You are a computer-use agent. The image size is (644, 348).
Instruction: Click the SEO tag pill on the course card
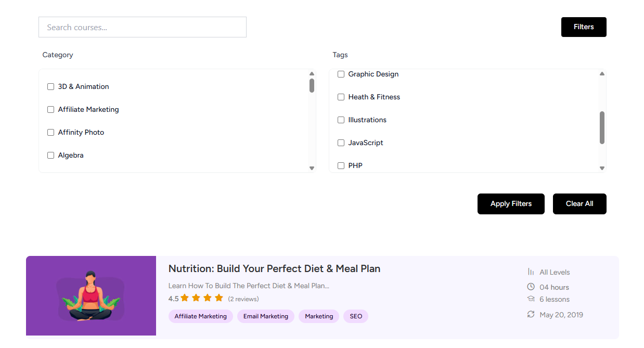(355, 316)
